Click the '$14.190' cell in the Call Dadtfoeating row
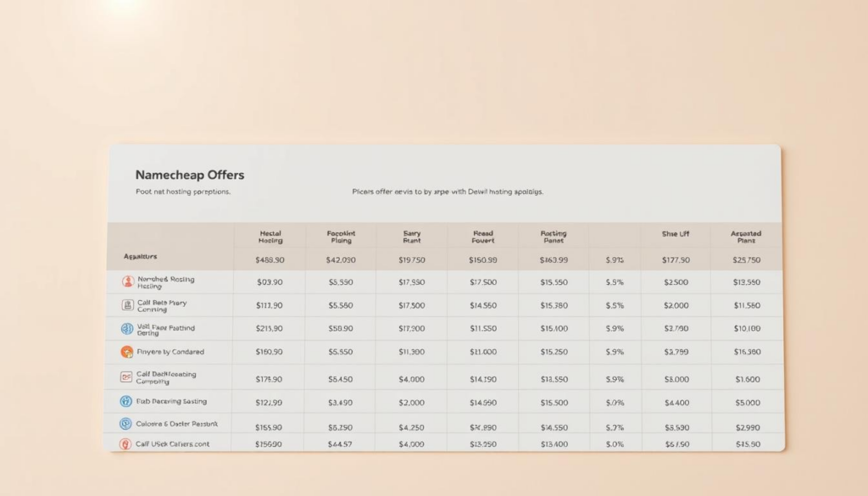Screen dimensions: 868x496 coord(483,380)
